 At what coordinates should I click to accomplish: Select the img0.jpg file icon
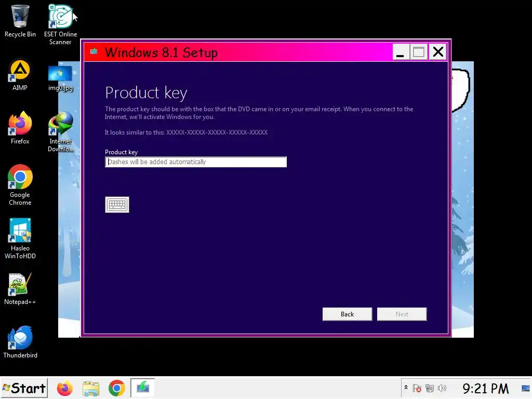tap(60, 78)
